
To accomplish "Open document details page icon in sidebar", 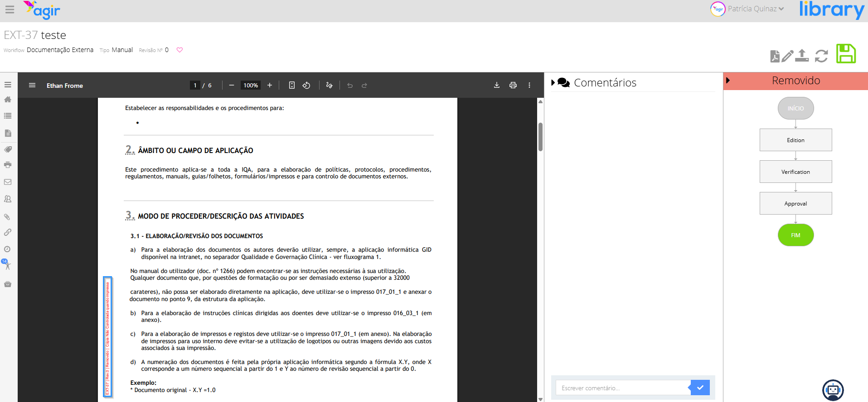I will coord(8,133).
